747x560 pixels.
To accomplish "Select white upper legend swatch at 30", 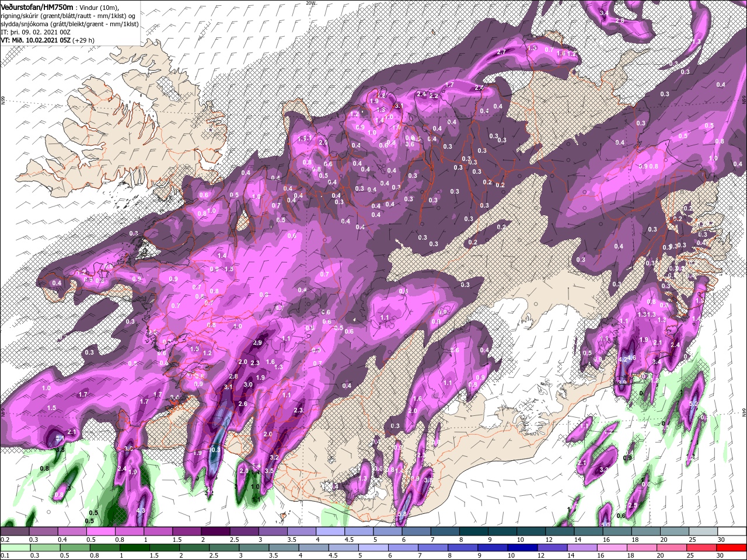I will pos(732,531).
